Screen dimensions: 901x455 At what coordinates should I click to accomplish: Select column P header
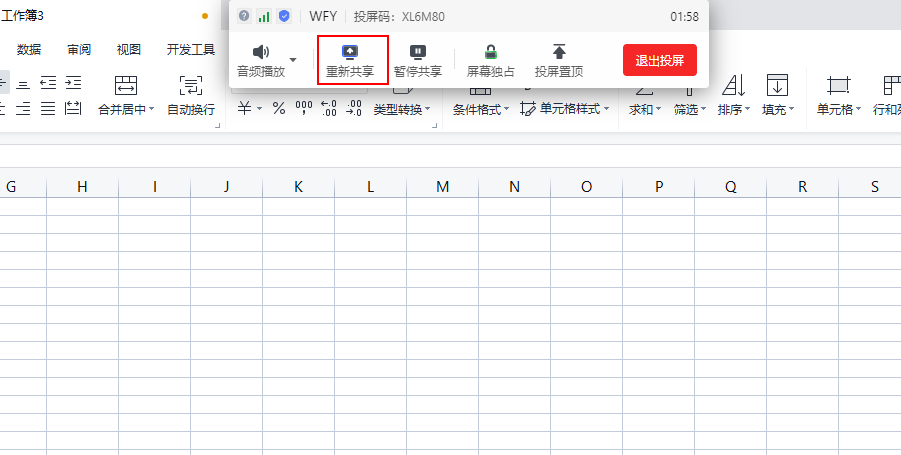pos(659,187)
